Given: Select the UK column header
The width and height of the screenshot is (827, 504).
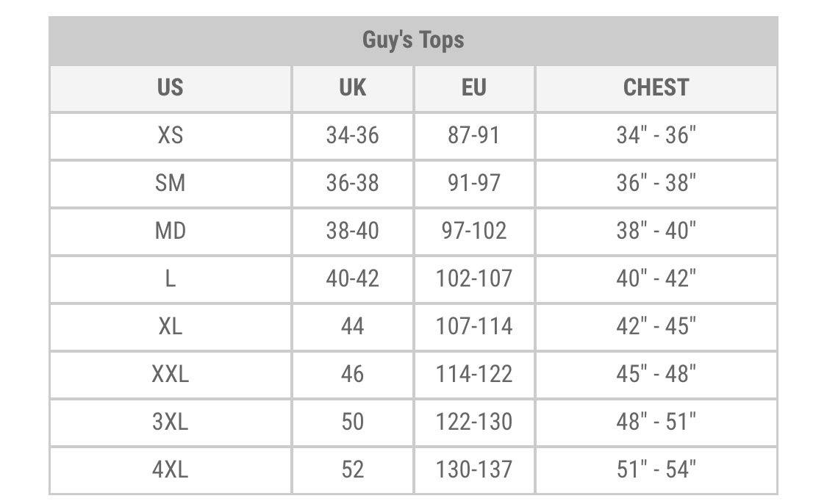Looking at the screenshot, I should point(352,87).
